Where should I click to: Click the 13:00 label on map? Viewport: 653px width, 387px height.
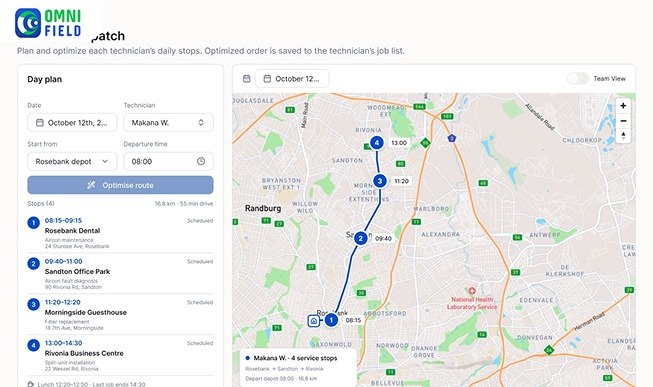point(399,143)
